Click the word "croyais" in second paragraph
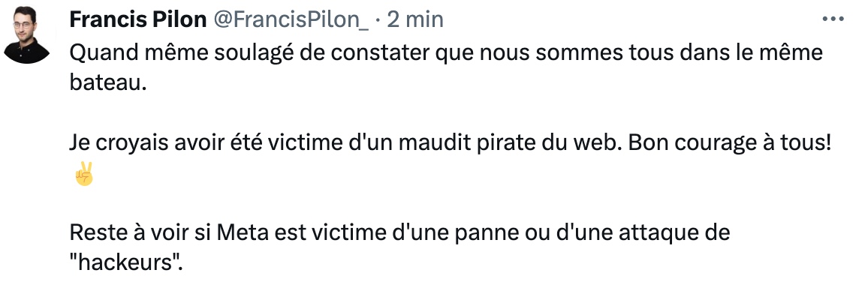The image size is (868, 294). [x=125, y=144]
